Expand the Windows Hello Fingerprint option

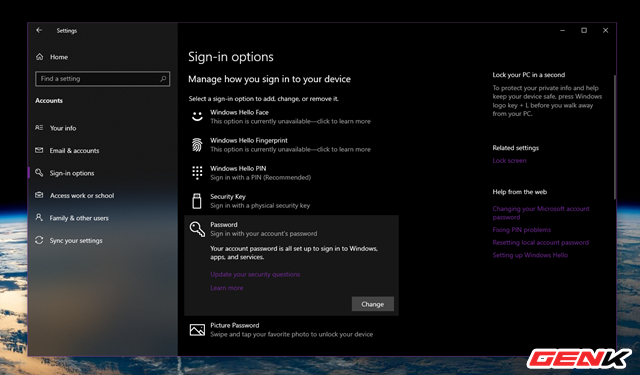click(x=291, y=145)
